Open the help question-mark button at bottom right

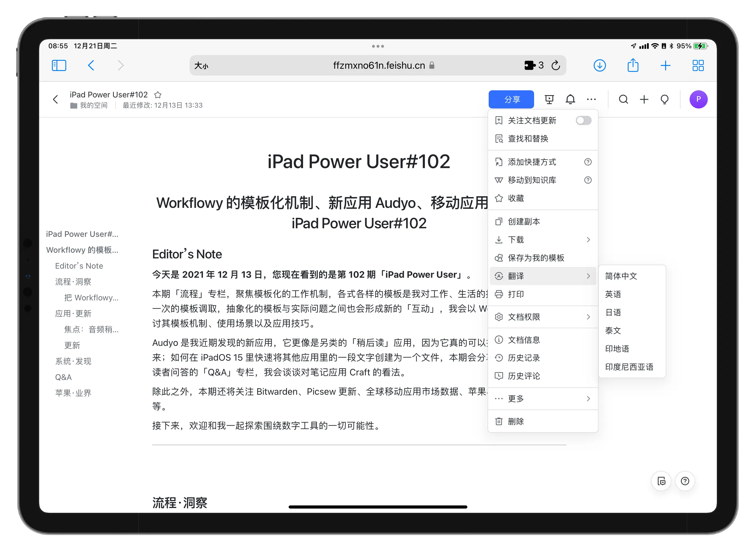[685, 481]
